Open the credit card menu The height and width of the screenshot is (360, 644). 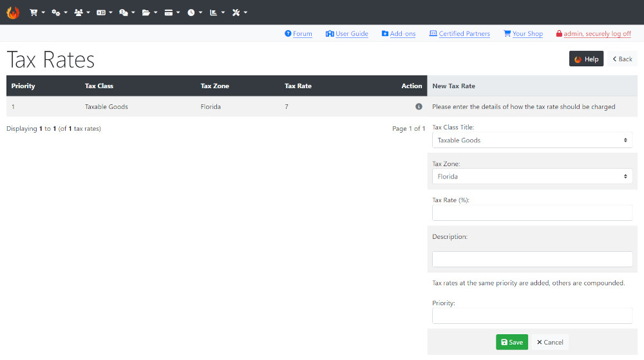click(172, 13)
